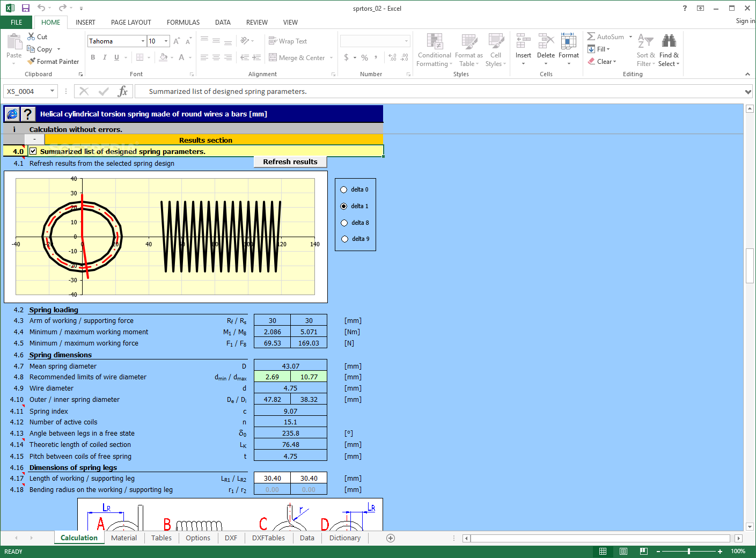Click the comma style icon
Viewport: 756px width, 558px height.
[376, 57]
